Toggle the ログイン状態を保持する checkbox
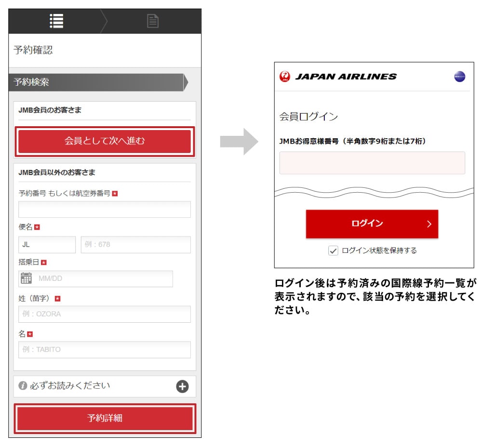This screenshot has width=482, height=448. [x=333, y=250]
